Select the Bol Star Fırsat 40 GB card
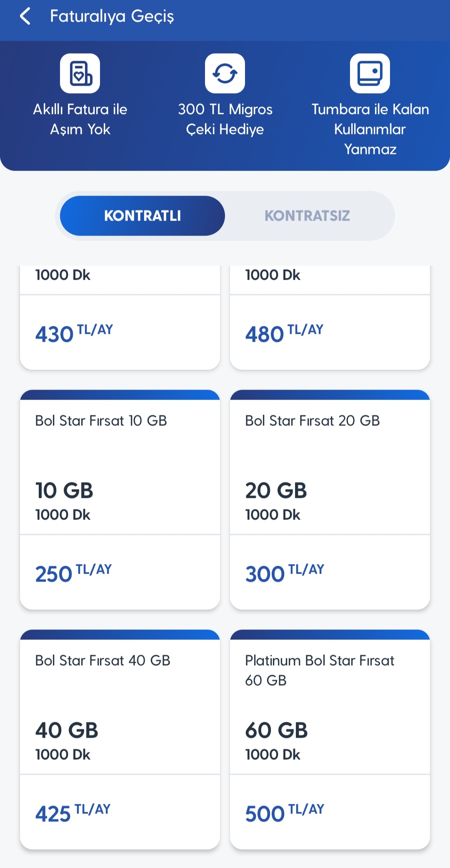450x868 pixels. pyautogui.click(x=120, y=739)
